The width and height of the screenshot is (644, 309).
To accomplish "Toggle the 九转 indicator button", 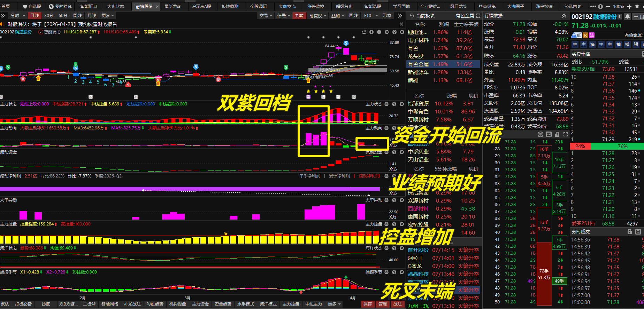I will (x=299, y=16).
